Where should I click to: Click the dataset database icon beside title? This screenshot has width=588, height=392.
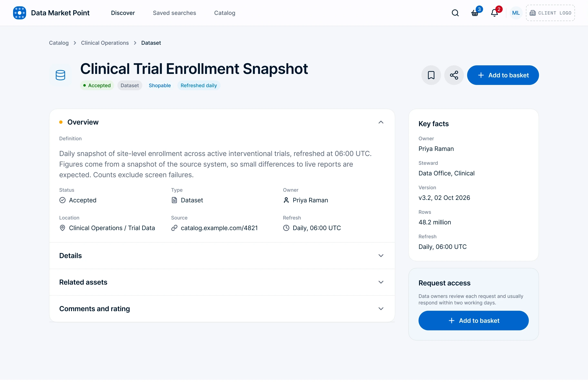tap(60, 75)
